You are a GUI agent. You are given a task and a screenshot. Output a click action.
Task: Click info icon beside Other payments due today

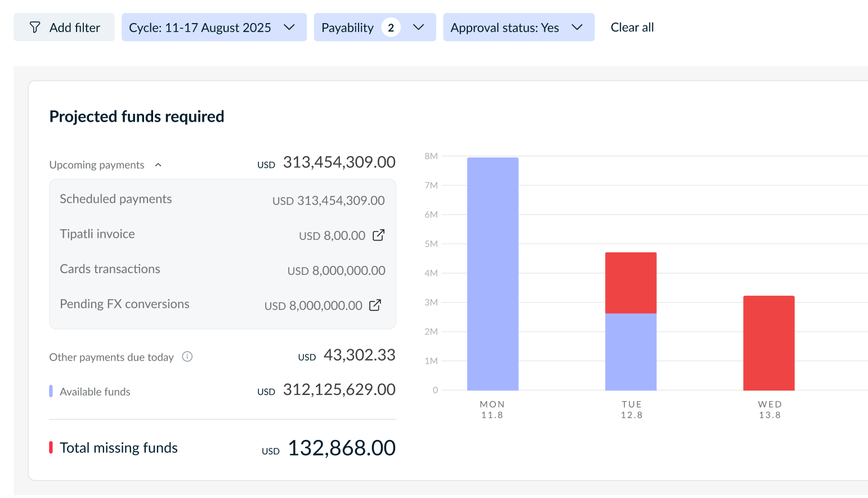pyautogui.click(x=187, y=357)
